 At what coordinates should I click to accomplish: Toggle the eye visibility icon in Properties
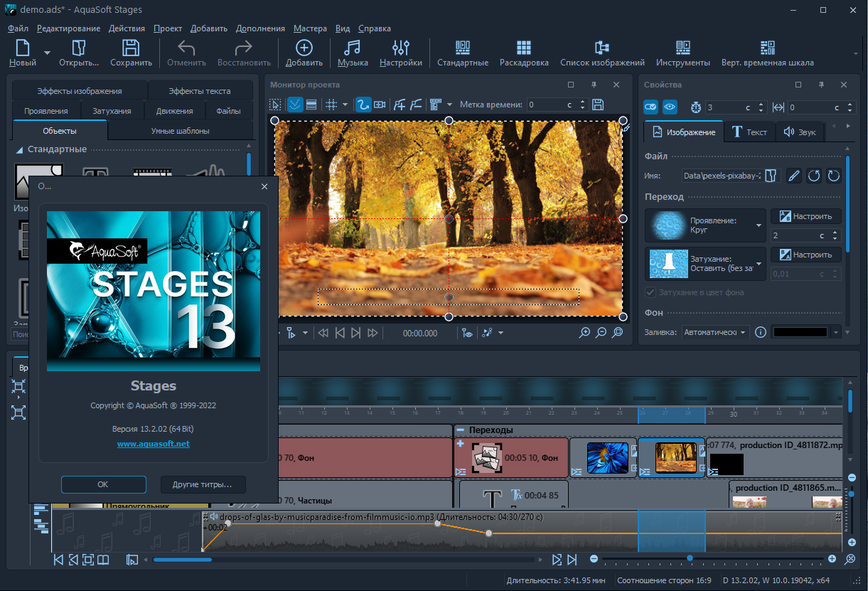click(670, 107)
